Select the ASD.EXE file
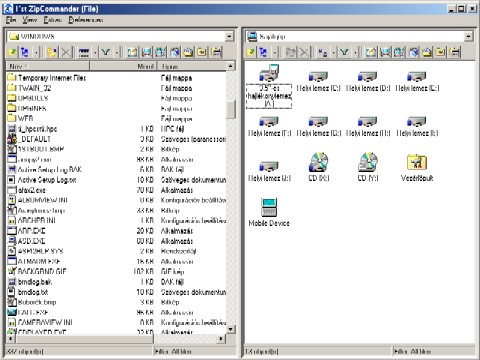Screen dimensions: 480x360 (27, 241)
